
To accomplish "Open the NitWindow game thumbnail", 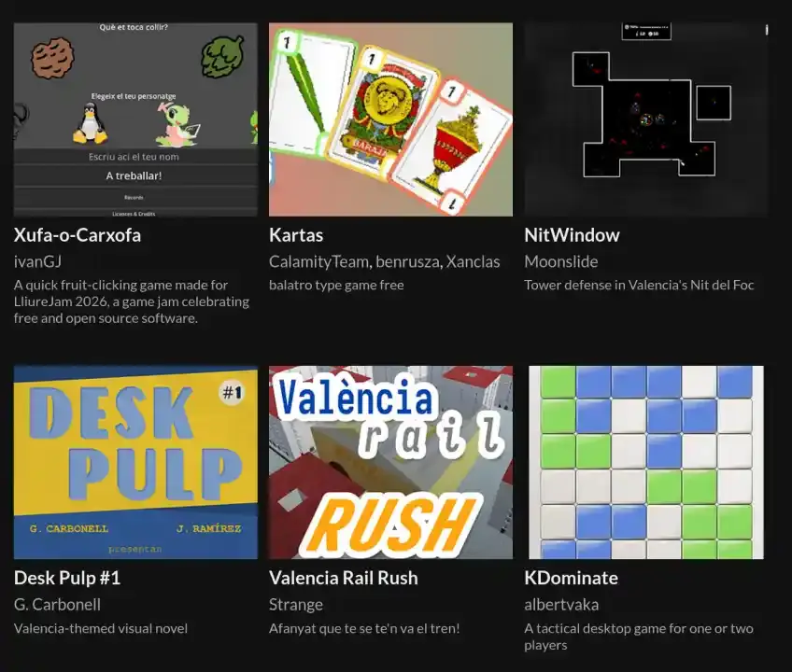I will [646, 119].
